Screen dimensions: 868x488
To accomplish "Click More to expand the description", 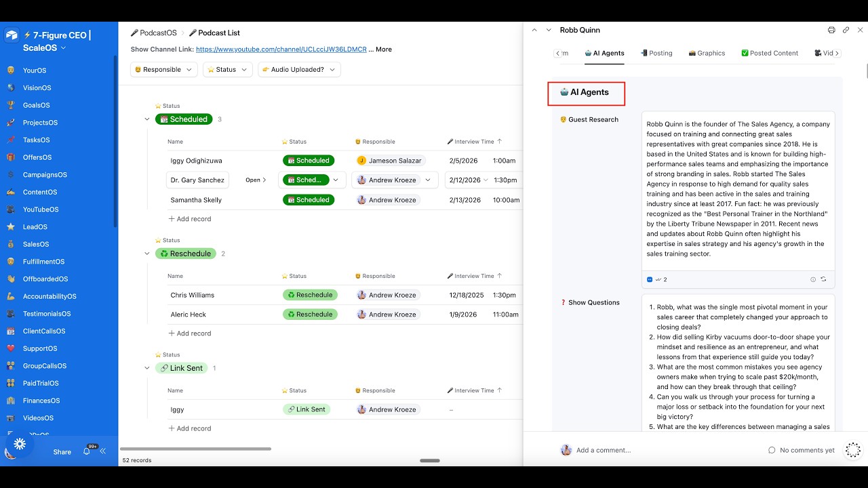I will tap(383, 49).
